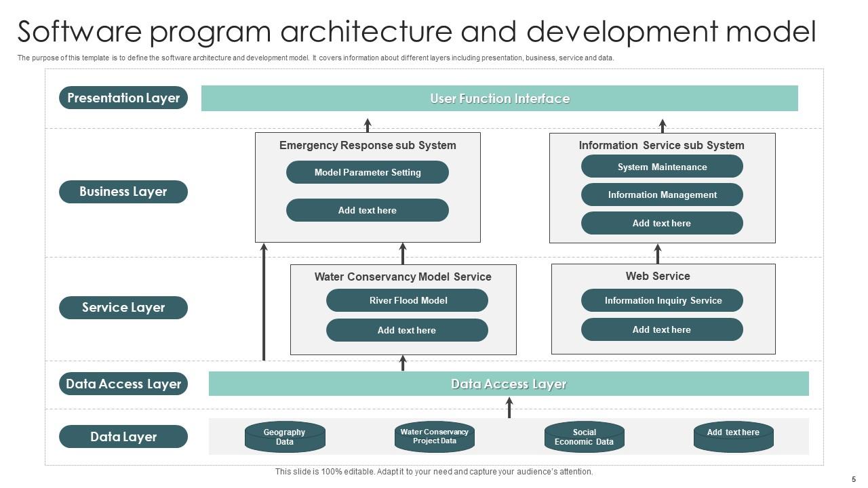Select the Presentation Layer label
The height and width of the screenshot is (488, 868).
[123, 98]
